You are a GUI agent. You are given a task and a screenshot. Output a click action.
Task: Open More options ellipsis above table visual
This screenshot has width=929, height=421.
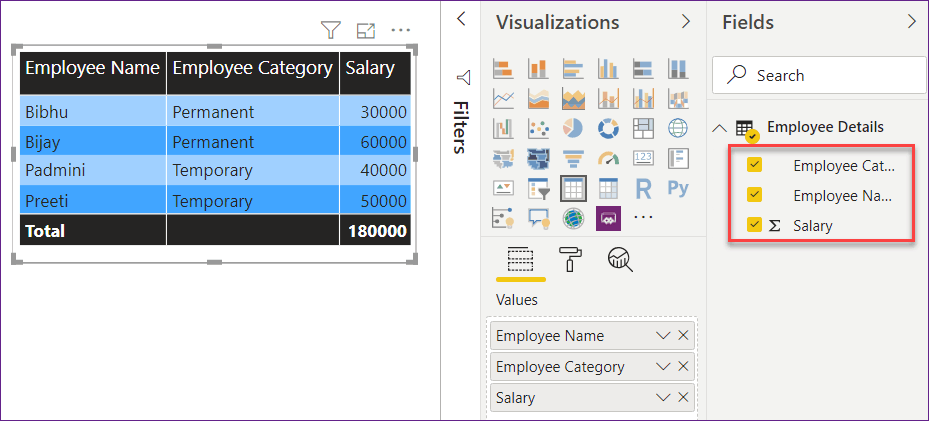tap(401, 30)
